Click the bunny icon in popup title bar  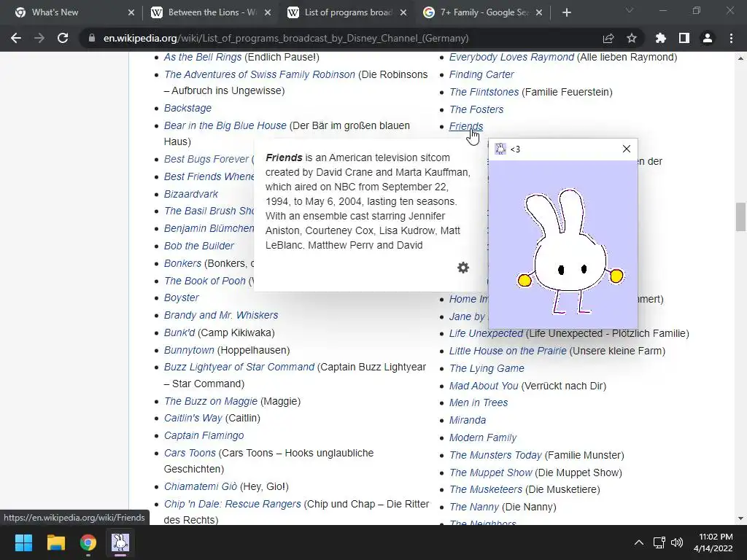pos(500,149)
